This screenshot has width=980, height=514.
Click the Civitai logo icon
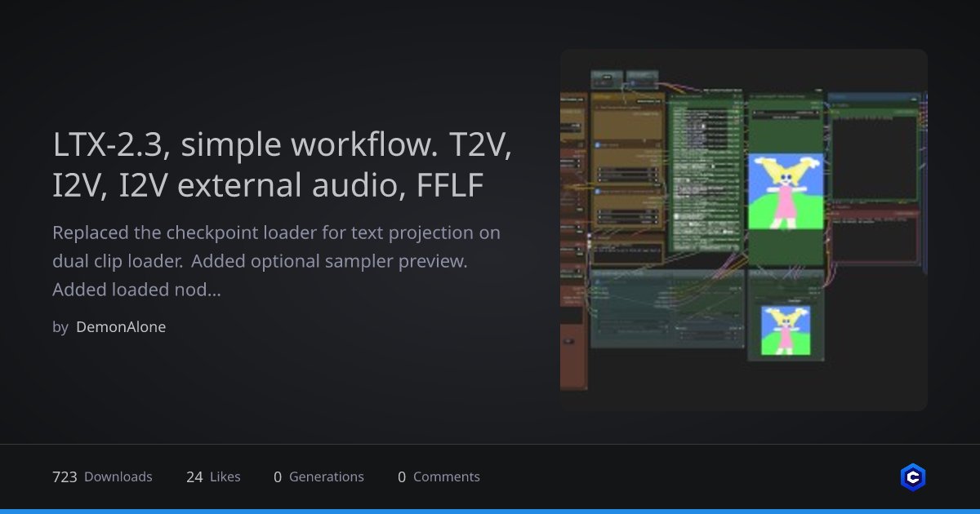pos(912,477)
